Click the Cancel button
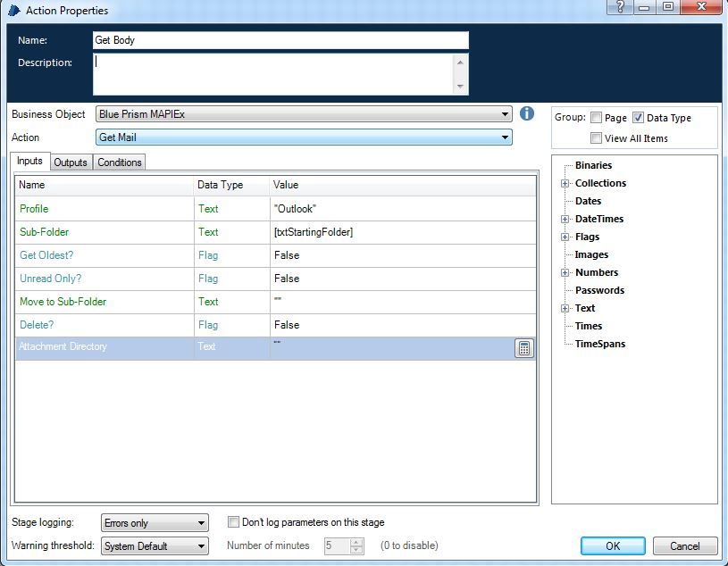The height and width of the screenshot is (566, 728). pos(685,546)
